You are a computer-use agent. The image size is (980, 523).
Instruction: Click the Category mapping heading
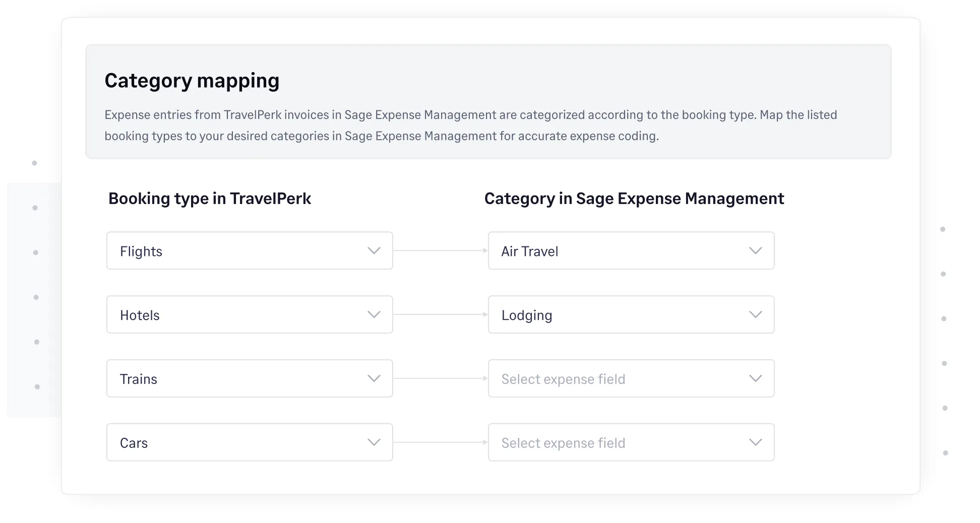pos(192,80)
